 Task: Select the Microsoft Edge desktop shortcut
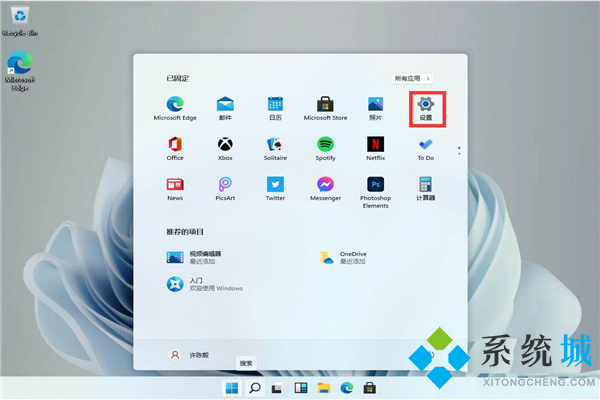pyautogui.click(x=20, y=71)
